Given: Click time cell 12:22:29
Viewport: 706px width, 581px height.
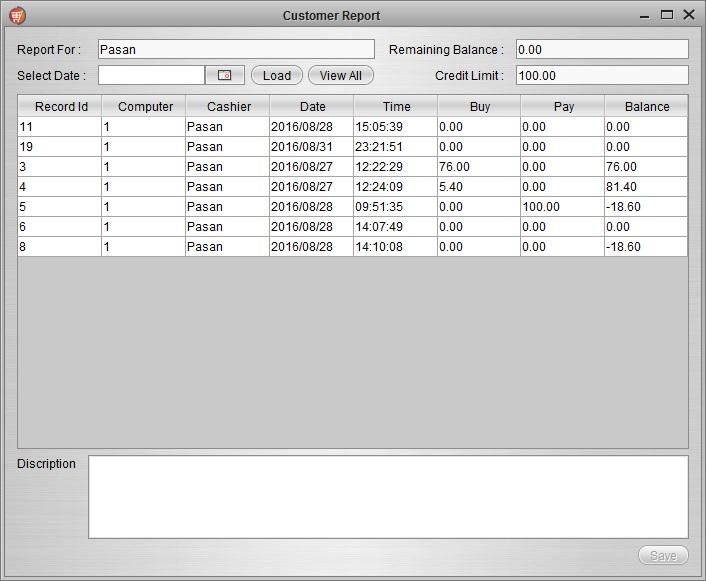Looking at the screenshot, I should pos(395,167).
